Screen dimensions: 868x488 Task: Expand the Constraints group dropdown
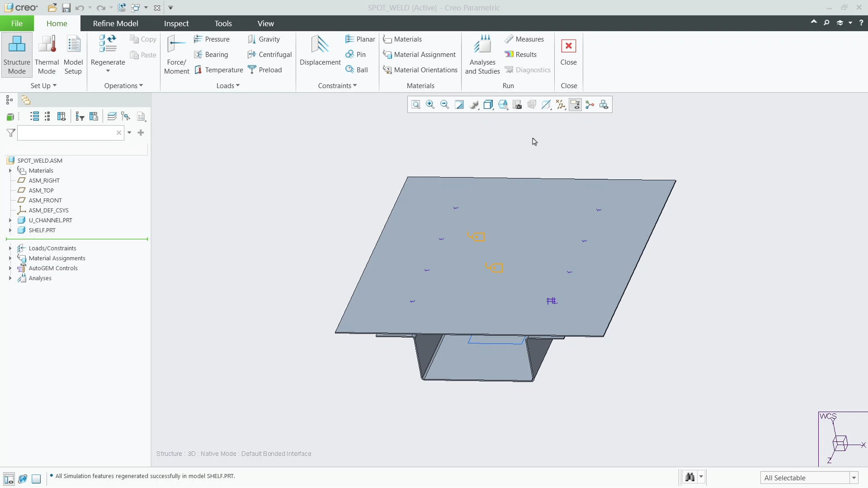pos(337,86)
